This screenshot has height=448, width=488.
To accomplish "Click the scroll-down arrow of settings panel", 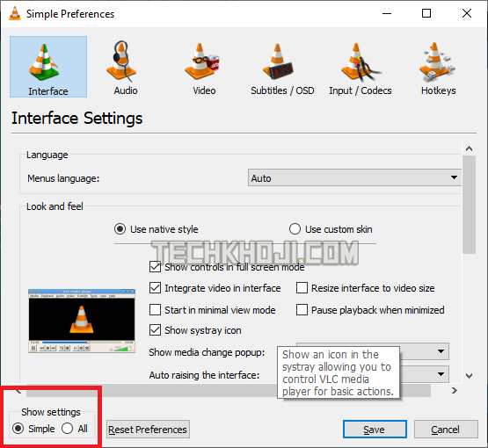I will pos(469,376).
